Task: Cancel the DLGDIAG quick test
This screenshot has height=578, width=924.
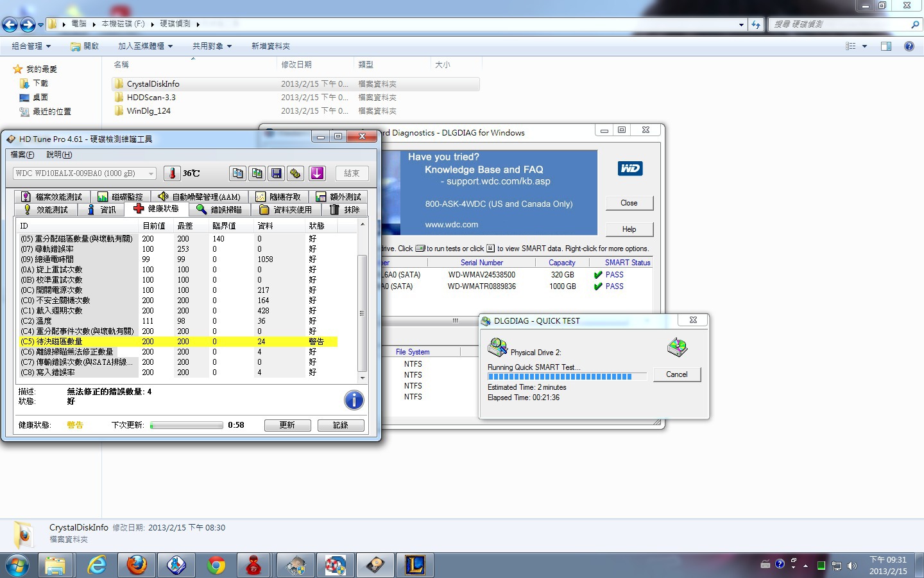Action: click(677, 374)
